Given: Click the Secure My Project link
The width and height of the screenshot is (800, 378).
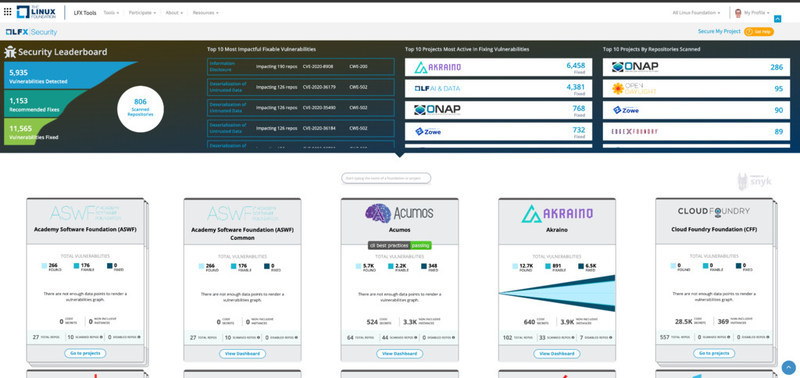Looking at the screenshot, I should (719, 32).
